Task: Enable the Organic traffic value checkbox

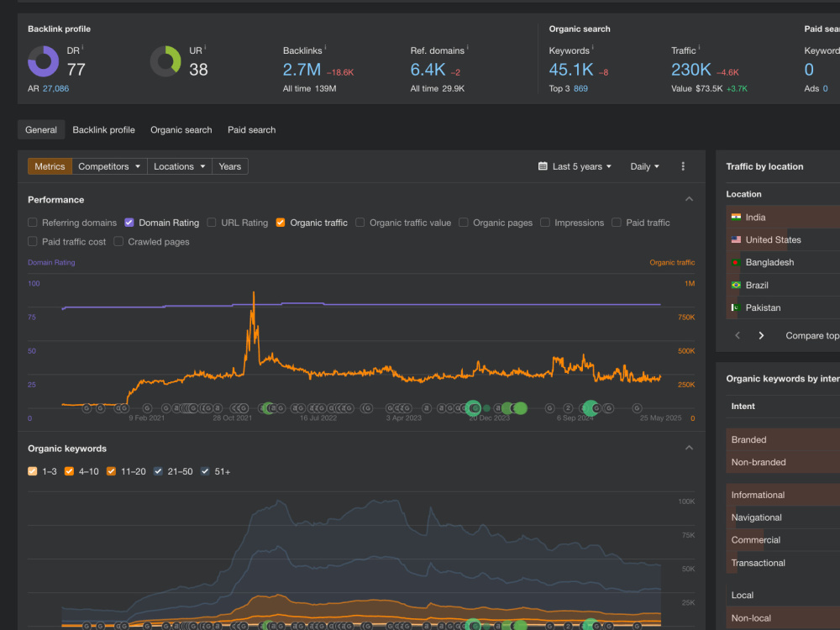Action: pos(360,223)
